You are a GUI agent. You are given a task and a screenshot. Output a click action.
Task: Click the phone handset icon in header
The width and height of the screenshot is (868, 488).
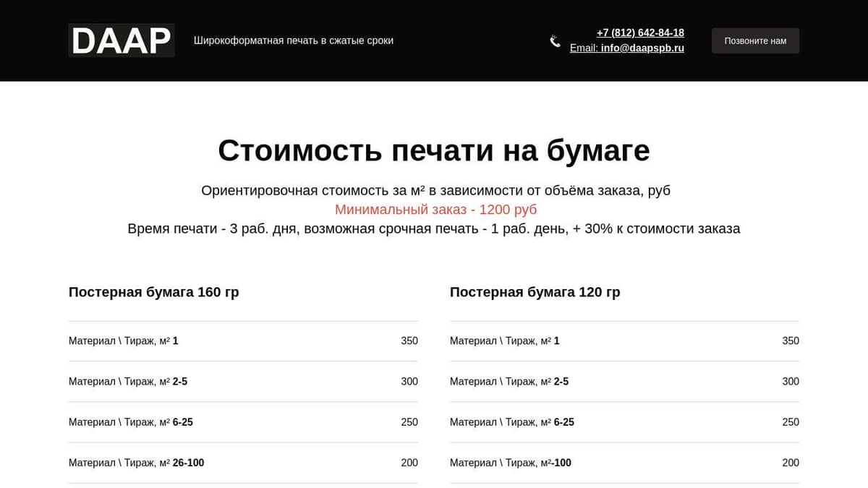click(x=555, y=41)
